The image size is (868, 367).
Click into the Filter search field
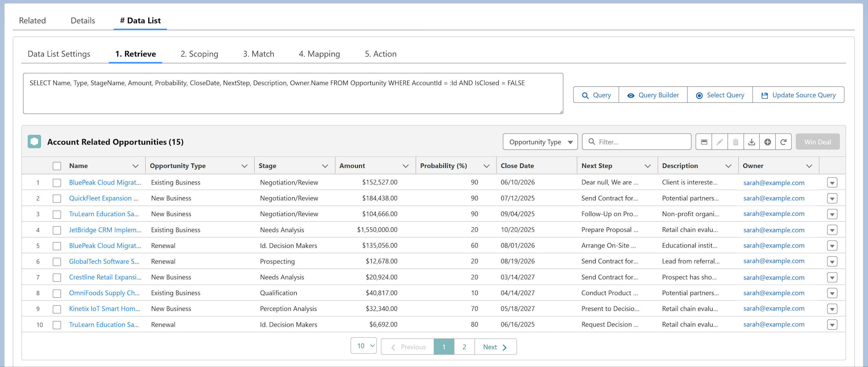point(636,142)
